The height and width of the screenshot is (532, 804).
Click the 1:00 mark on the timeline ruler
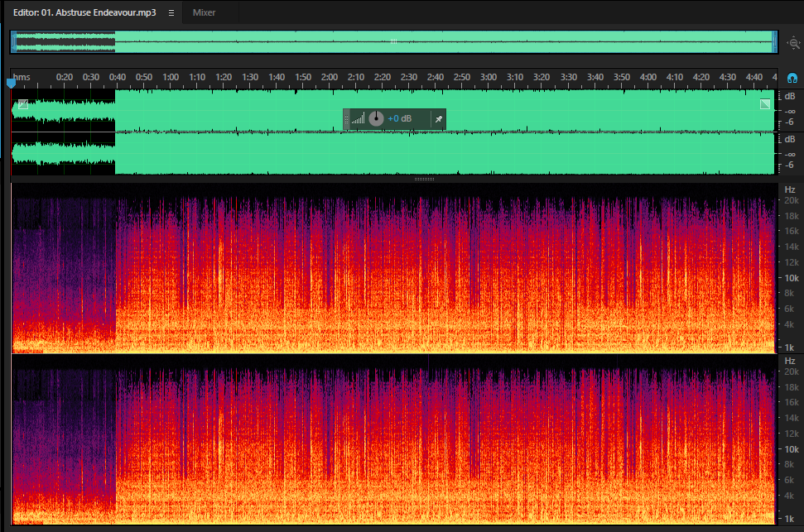click(171, 77)
